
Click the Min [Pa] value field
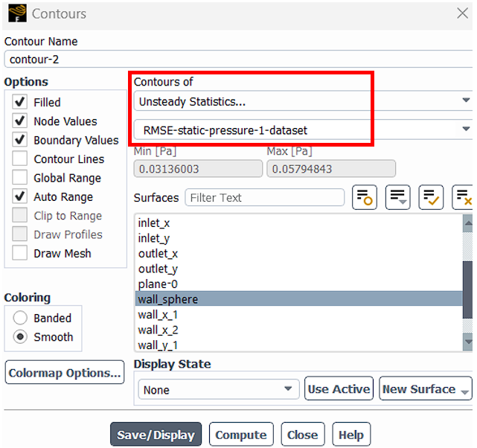click(198, 169)
